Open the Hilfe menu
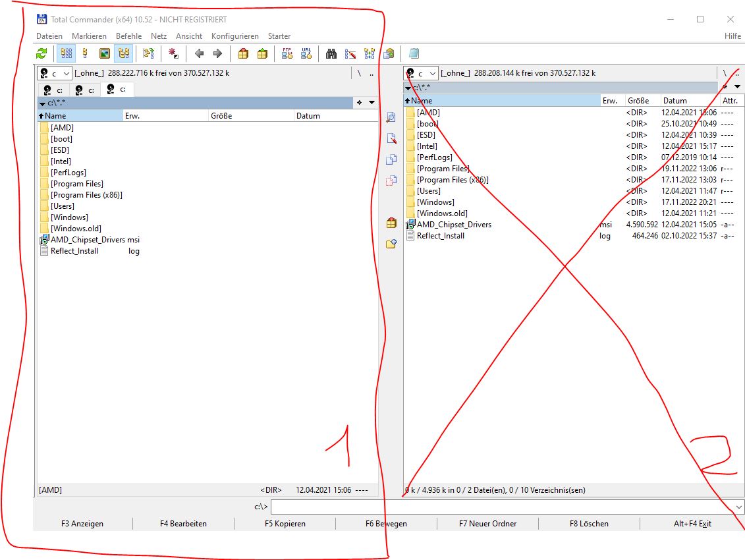 coord(732,36)
